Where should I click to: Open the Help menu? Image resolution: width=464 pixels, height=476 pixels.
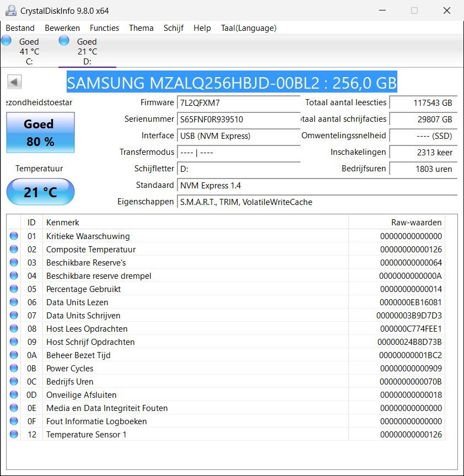coord(202,28)
